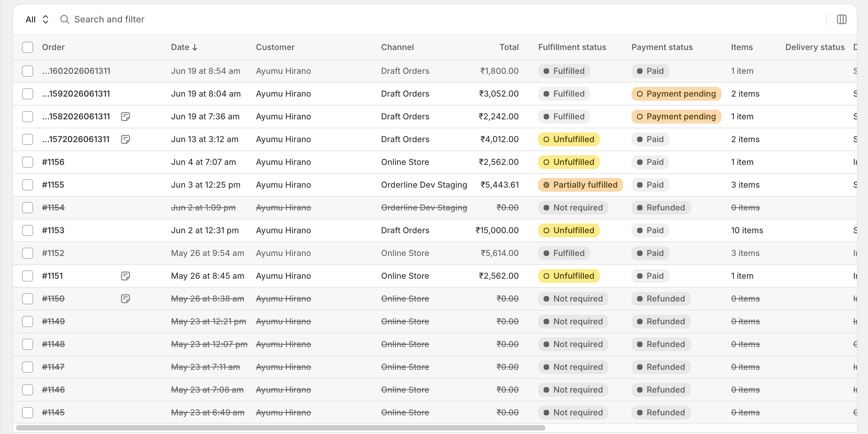Select checkbox for order ...1592026061311
Screen dimensions: 868x434
28,94
